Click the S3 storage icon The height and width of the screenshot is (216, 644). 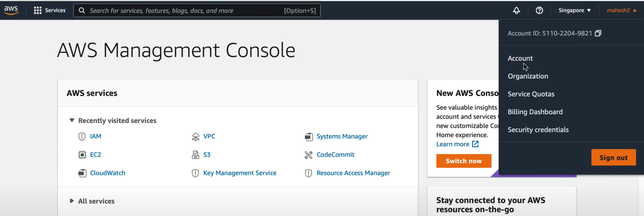tap(195, 155)
